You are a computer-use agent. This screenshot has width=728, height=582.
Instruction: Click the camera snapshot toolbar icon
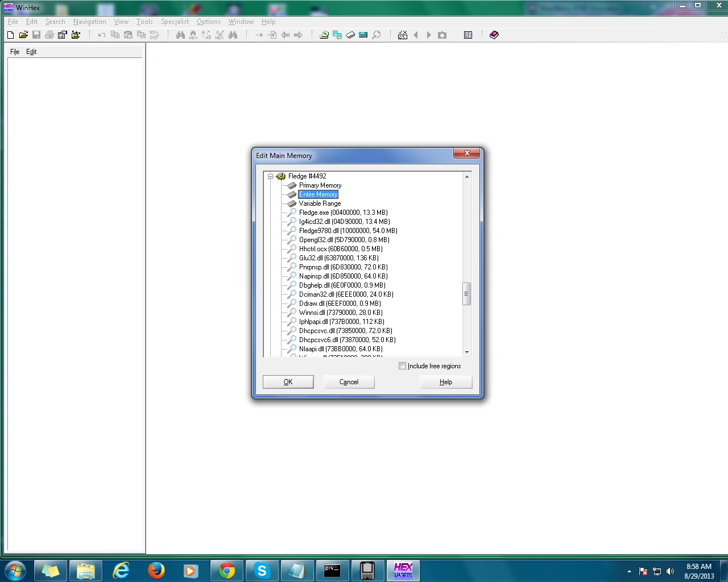[442, 35]
